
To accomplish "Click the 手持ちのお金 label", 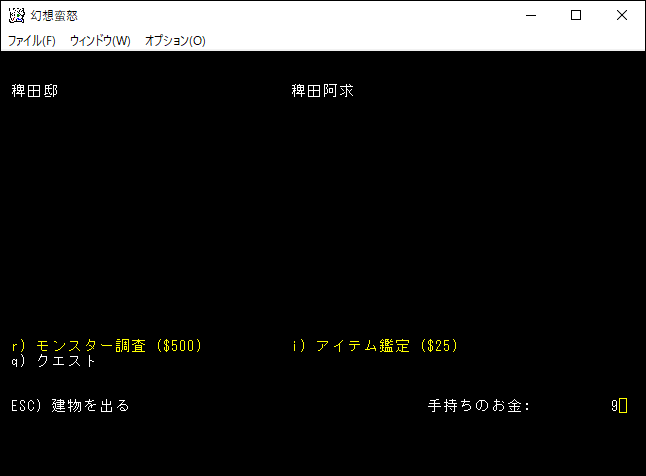I will [x=479, y=406].
